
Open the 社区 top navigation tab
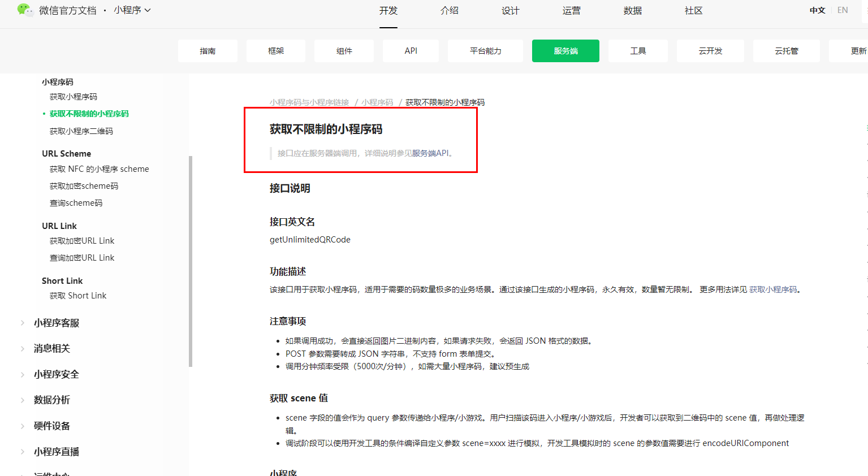click(694, 11)
